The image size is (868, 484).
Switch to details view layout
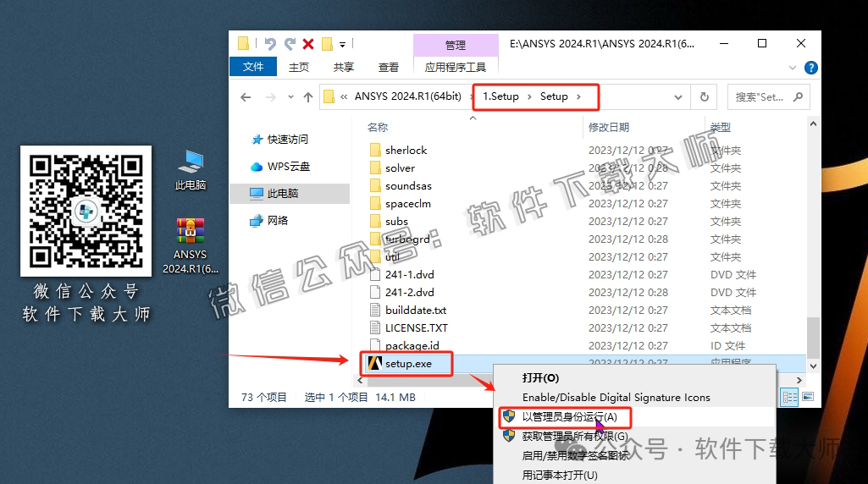tap(789, 397)
